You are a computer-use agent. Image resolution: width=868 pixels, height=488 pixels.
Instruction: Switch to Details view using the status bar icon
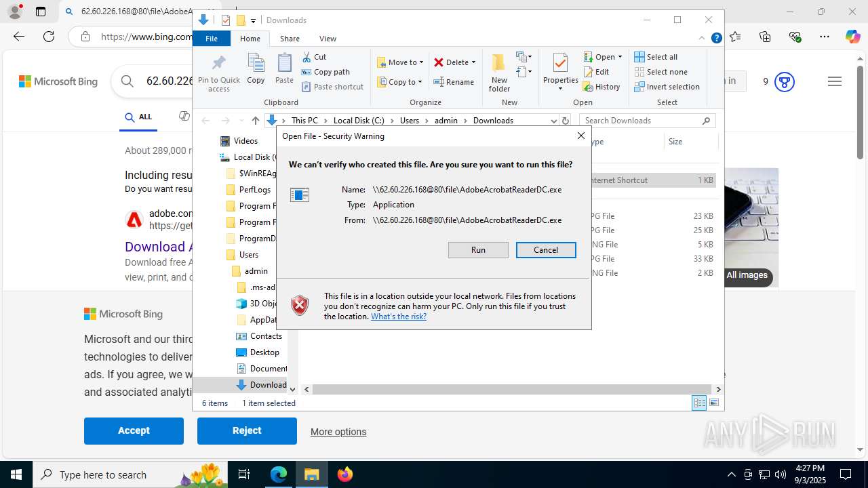point(699,403)
